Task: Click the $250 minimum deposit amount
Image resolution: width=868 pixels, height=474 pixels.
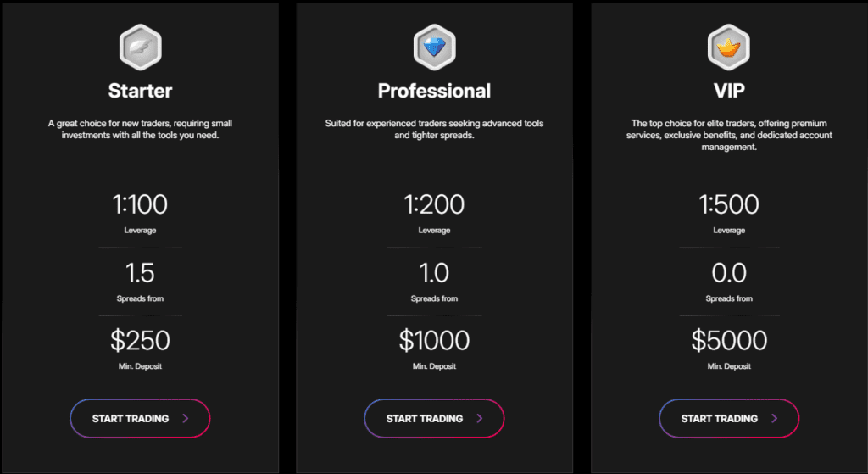Action: pyautogui.click(x=140, y=341)
